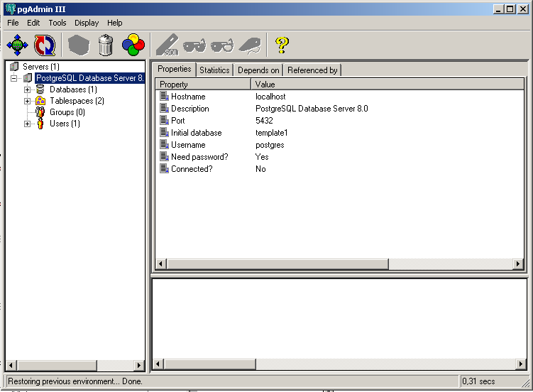Switch to the Depends on tab
This screenshot has height=392, width=533.
point(258,70)
